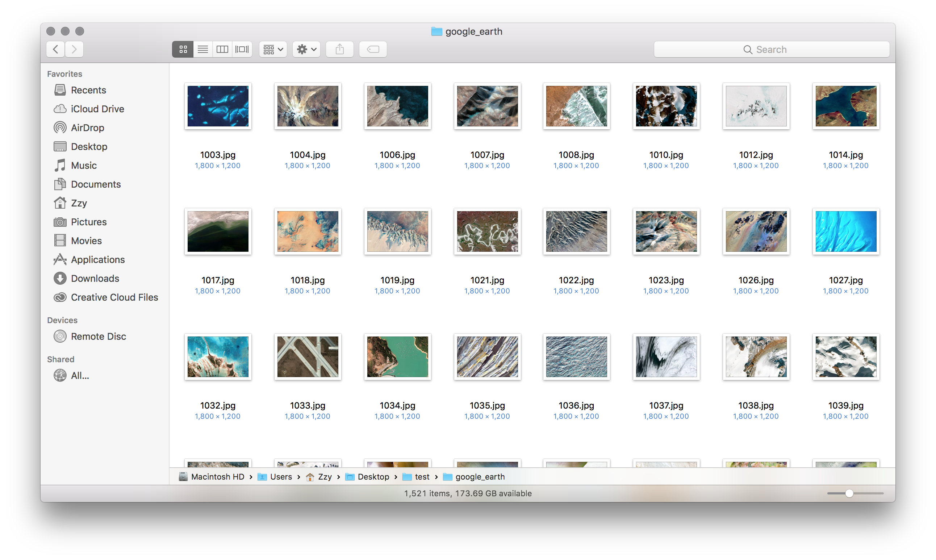936x560 pixels.
Task: Select the 1008.jpg thumbnail
Action: 576,106
